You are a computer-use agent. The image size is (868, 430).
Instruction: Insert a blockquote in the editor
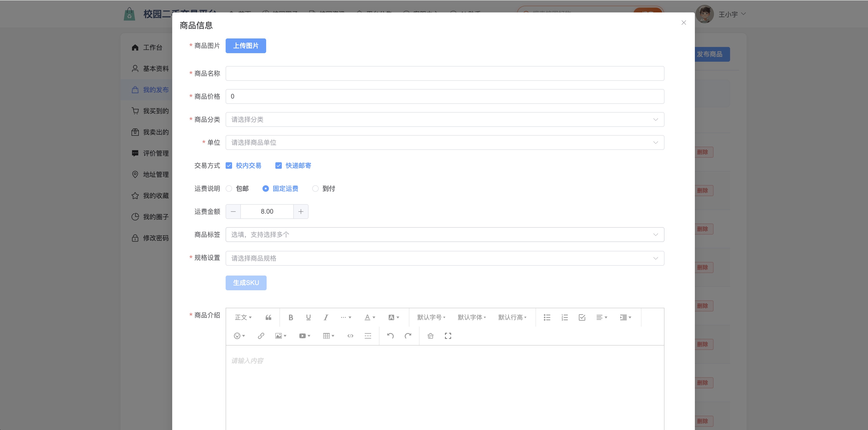268,317
